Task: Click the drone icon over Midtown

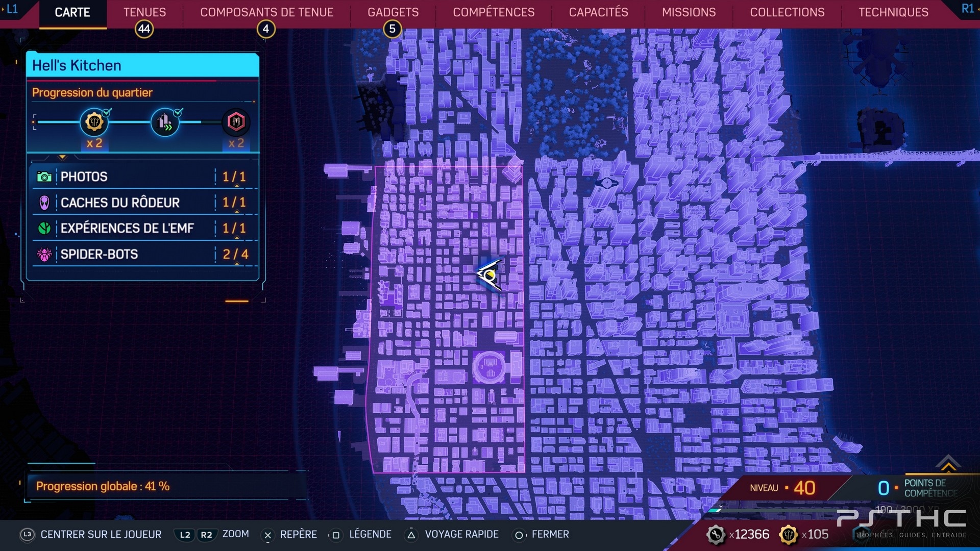Action: tap(607, 183)
